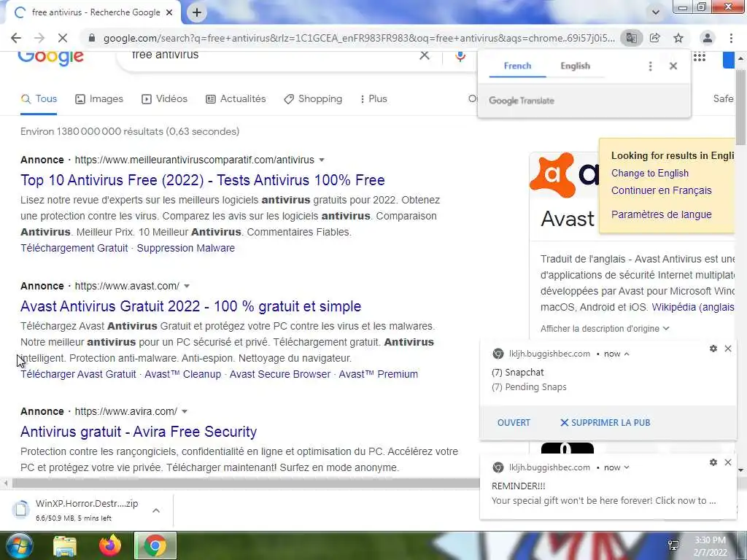
Task: Switch to the Vidéos search tab
Action: 164,98
